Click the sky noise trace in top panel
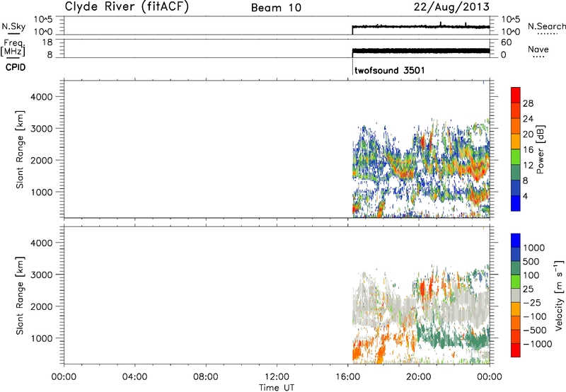Image resolution: width=566 pixels, height=392 pixels. pos(421,27)
